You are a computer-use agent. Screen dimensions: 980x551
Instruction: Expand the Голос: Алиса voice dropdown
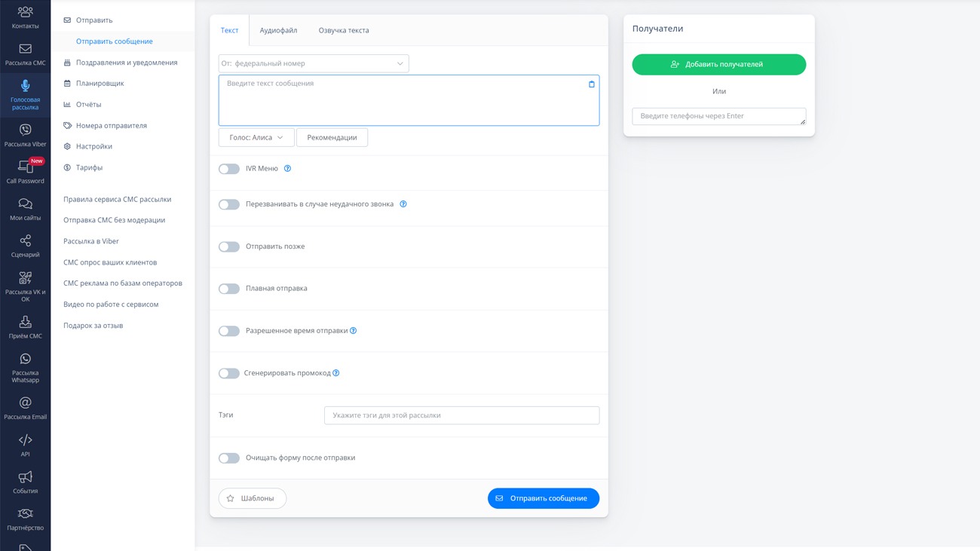256,138
